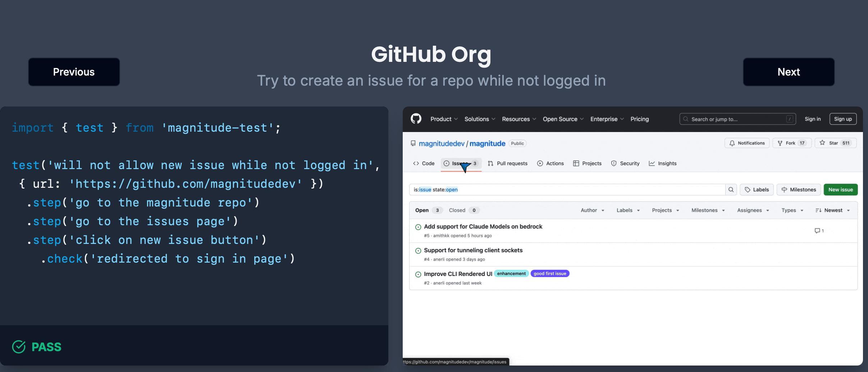Expand the Labels filter dropdown
This screenshot has height=372, width=868.
pyautogui.click(x=628, y=210)
